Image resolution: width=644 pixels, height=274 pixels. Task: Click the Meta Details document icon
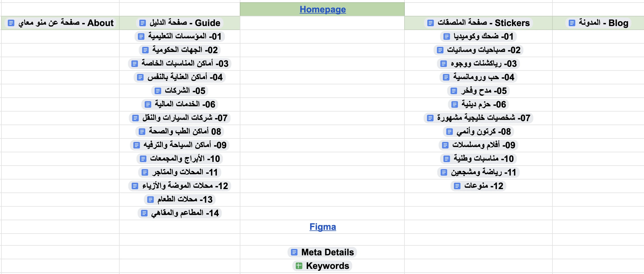coord(294,252)
